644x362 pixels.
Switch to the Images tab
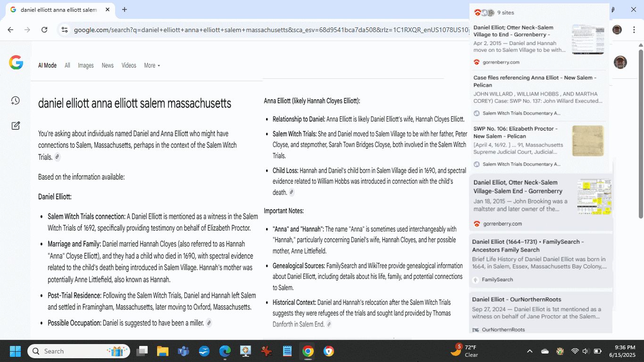(86, 66)
